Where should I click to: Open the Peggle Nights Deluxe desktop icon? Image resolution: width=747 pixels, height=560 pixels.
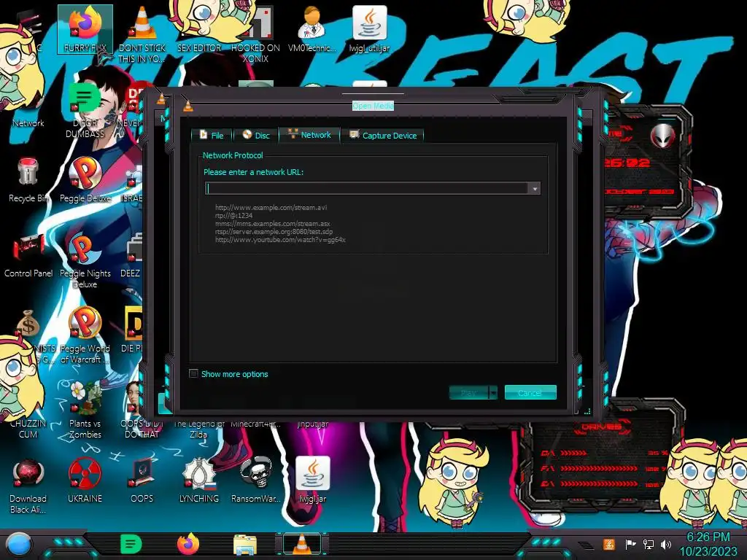coord(85,260)
